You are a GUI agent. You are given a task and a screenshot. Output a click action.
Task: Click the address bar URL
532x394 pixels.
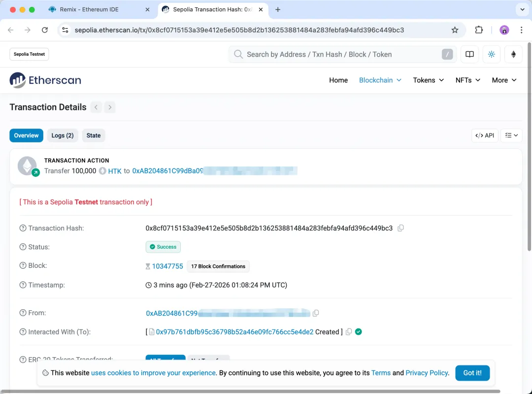pyautogui.click(x=239, y=30)
